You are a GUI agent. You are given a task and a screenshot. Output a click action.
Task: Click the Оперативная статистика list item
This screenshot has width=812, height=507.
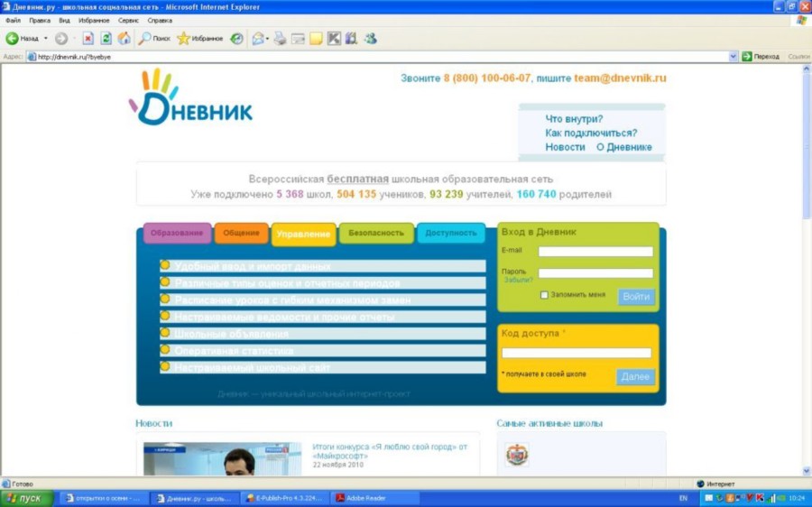pyautogui.click(x=323, y=351)
